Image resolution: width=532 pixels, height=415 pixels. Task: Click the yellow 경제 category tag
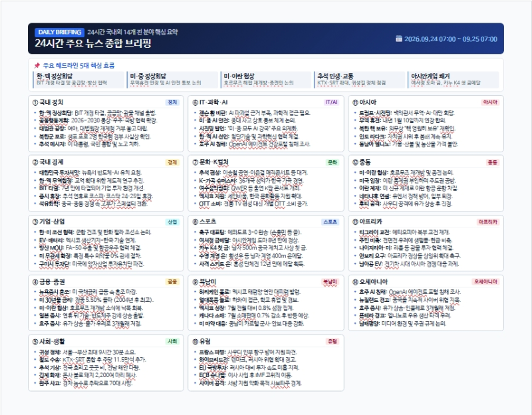(172, 162)
